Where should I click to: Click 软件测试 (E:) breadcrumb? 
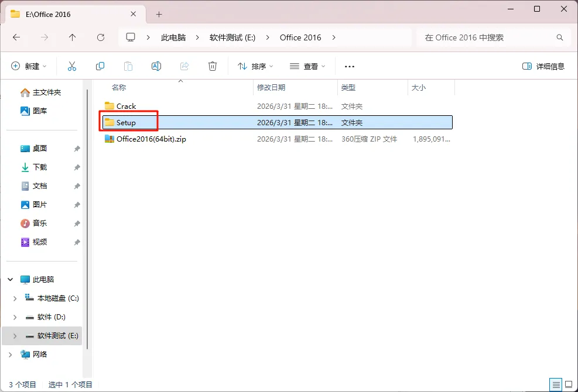tap(232, 37)
